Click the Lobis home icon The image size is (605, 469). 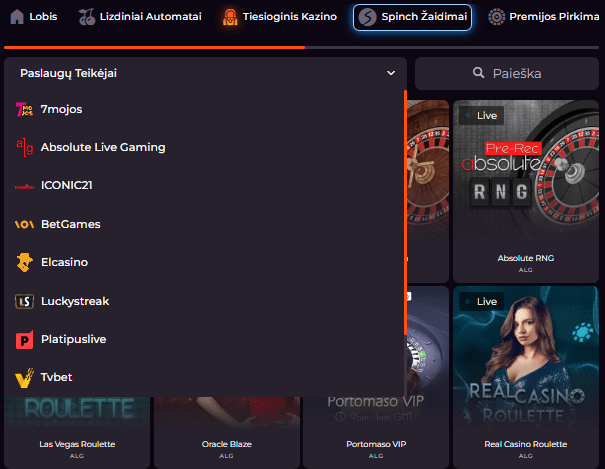coord(17,17)
